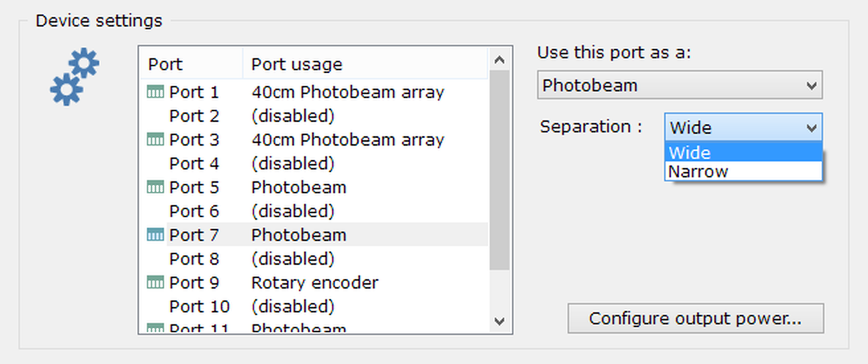868x364 pixels.
Task: Collapse the Separation combo box arrow
Action: tap(812, 128)
